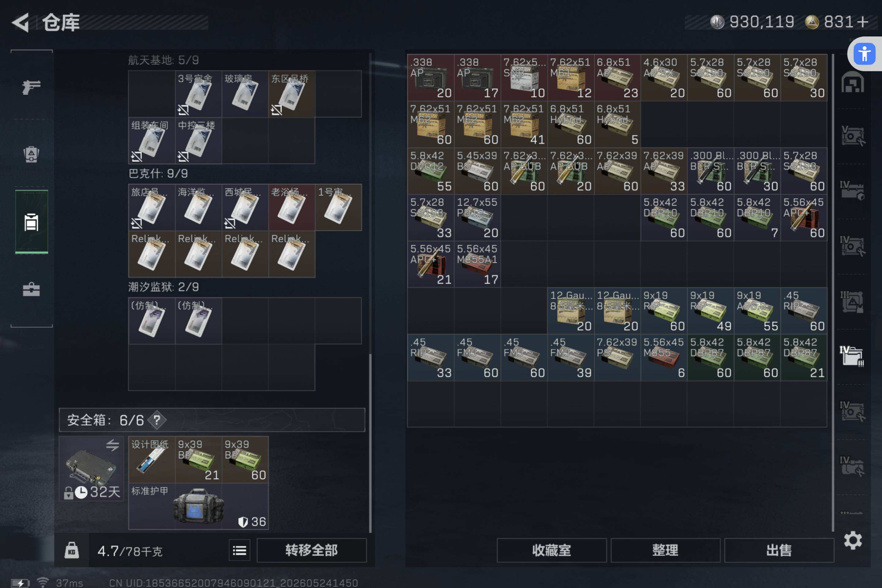Image resolution: width=882 pixels, height=588 pixels.
Task: Select the 6.8x51 Hybrid stack of 5
Action: coord(617,125)
